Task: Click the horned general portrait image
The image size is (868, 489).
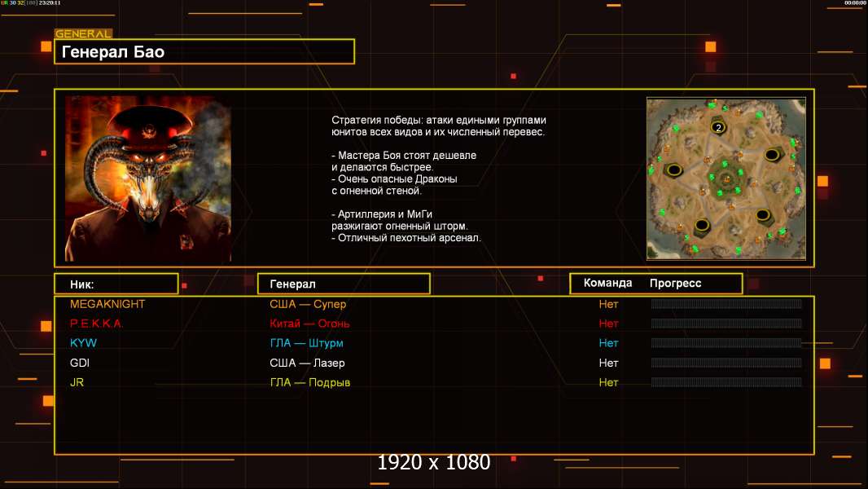Action: pyautogui.click(x=148, y=178)
